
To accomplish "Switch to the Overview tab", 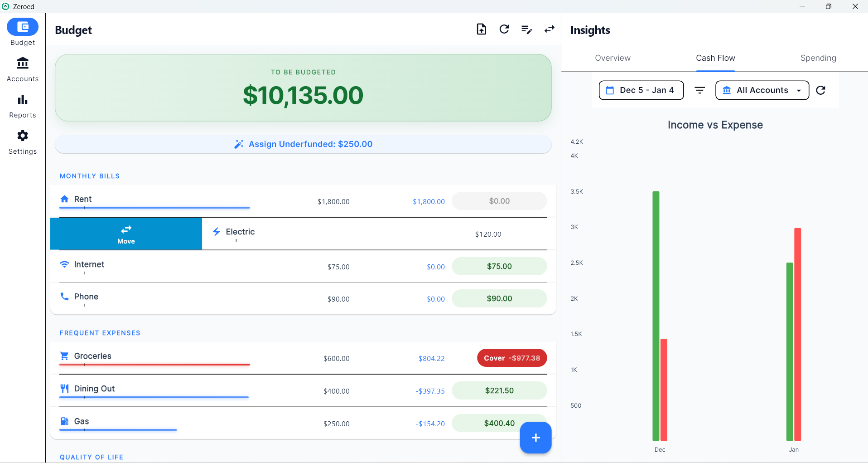I will click(612, 58).
